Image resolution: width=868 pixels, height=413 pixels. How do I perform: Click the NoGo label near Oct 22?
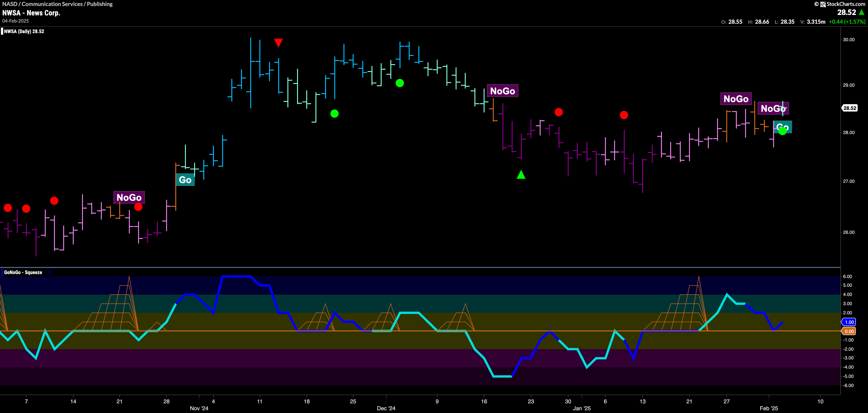pos(129,197)
